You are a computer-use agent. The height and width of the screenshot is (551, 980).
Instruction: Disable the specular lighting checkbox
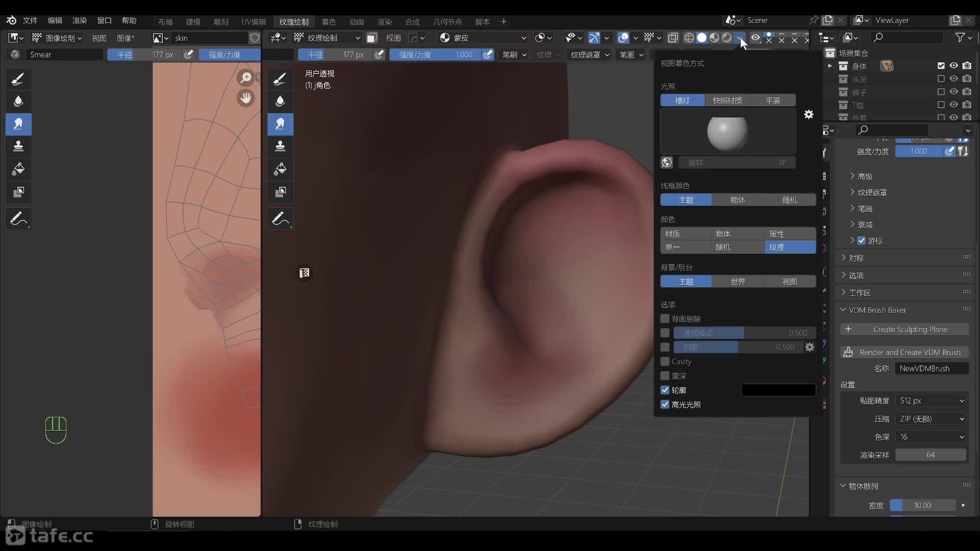[x=665, y=405]
